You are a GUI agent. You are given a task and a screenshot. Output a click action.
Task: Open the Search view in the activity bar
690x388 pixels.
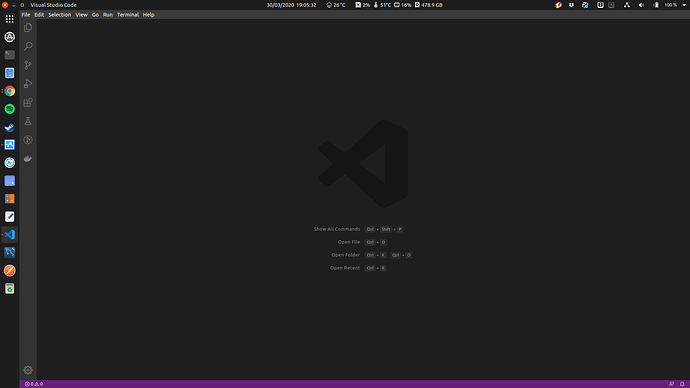point(28,46)
